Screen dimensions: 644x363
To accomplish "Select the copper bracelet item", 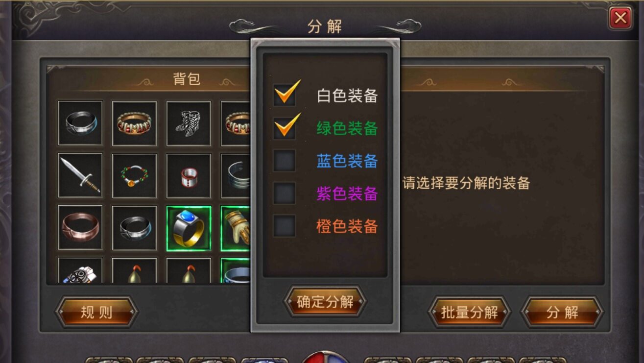I will [80, 228].
